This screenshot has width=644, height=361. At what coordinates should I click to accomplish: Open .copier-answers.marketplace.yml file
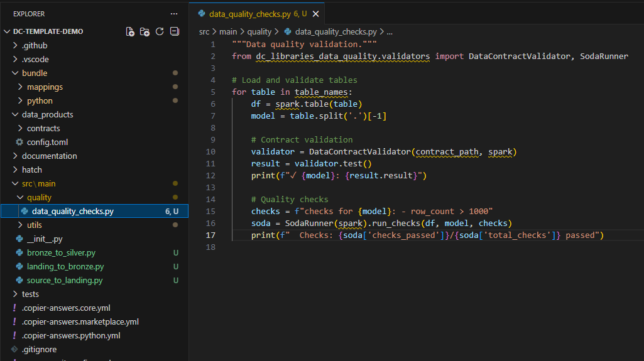80,321
